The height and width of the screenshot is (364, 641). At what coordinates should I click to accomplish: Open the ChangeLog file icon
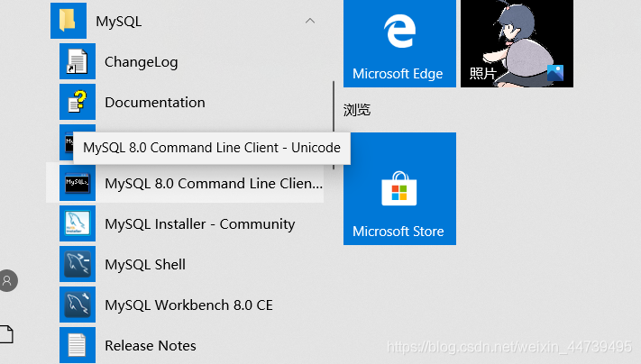coord(77,62)
